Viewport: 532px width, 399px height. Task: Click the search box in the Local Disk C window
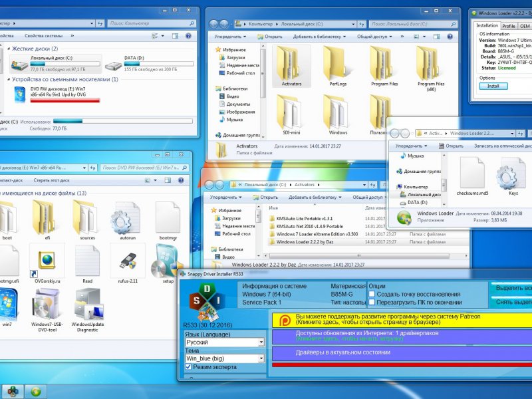(x=412, y=24)
